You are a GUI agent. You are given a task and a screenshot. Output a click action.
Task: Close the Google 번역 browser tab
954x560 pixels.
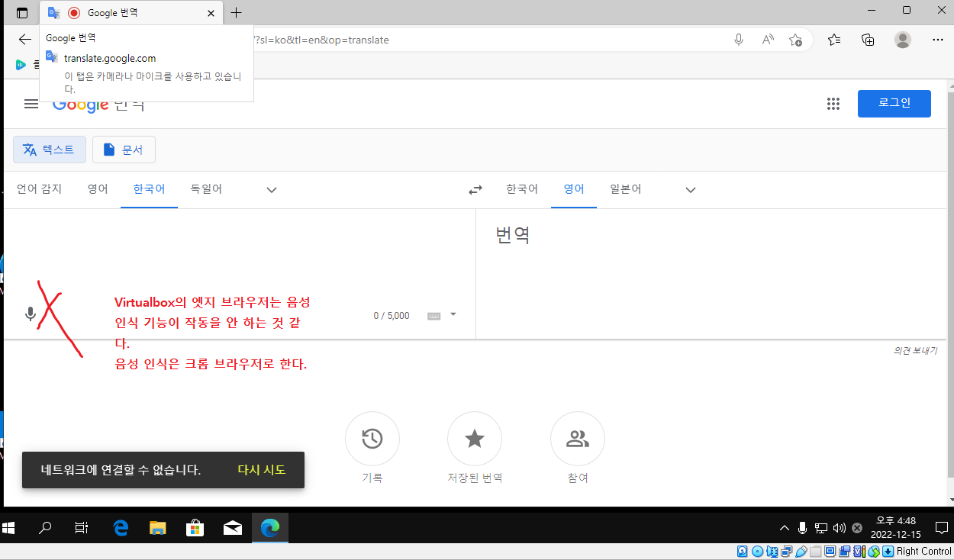[x=211, y=13]
